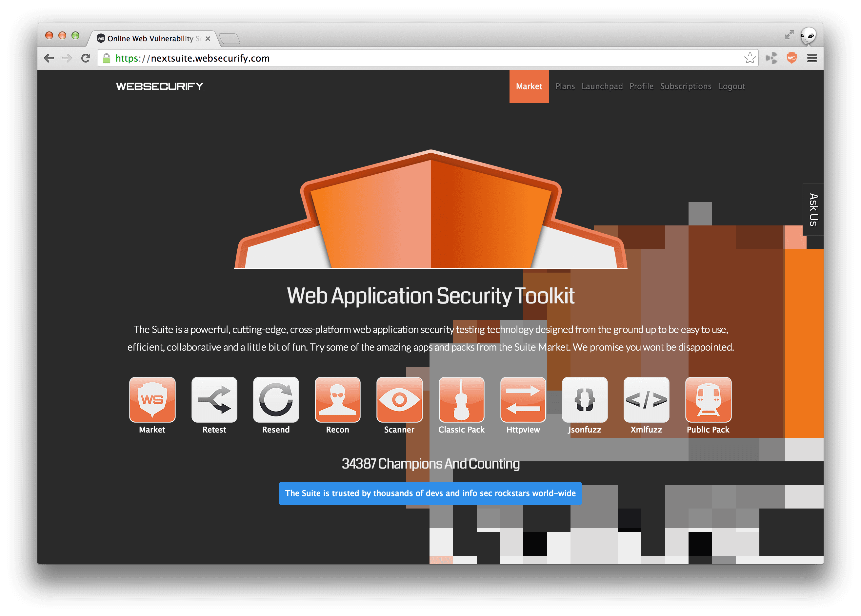
Task: Click the tab favicon shield icon
Action: pos(101,38)
